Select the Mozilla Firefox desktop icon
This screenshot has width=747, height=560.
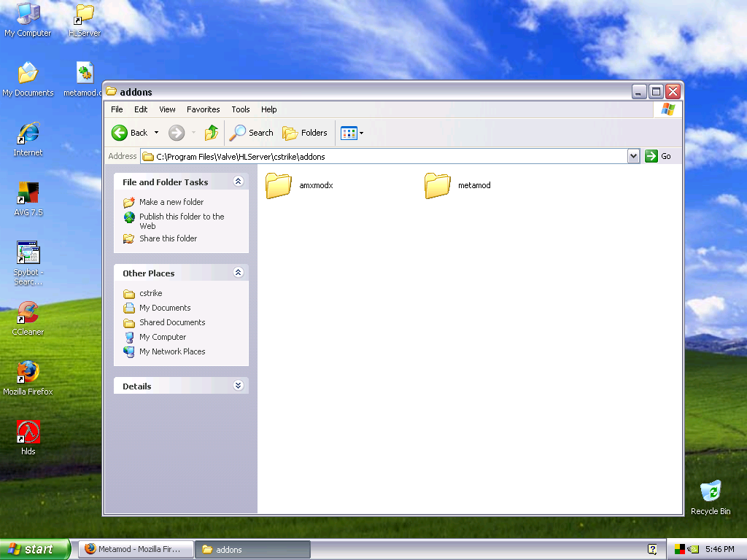tap(28, 378)
